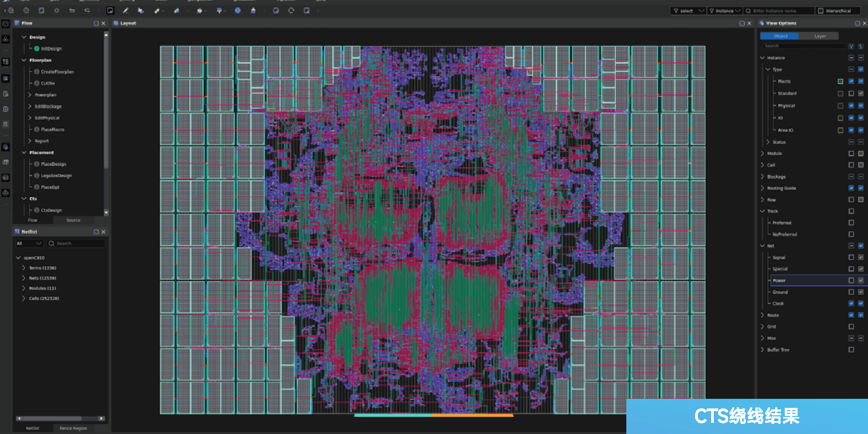The image size is (868, 434).
Task: Click the hierarchy tree sidebar icon
Action: point(5,62)
